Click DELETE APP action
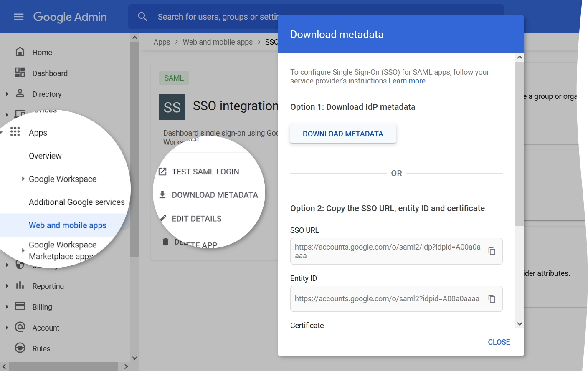588x371 pixels. 196,243
